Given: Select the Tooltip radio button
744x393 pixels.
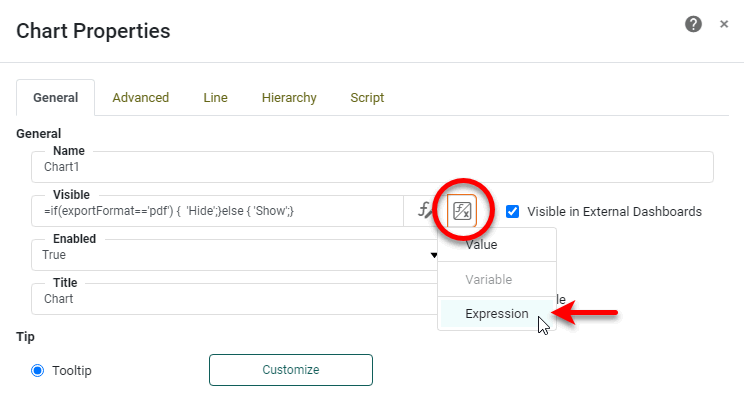Looking at the screenshot, I should 37,370.
